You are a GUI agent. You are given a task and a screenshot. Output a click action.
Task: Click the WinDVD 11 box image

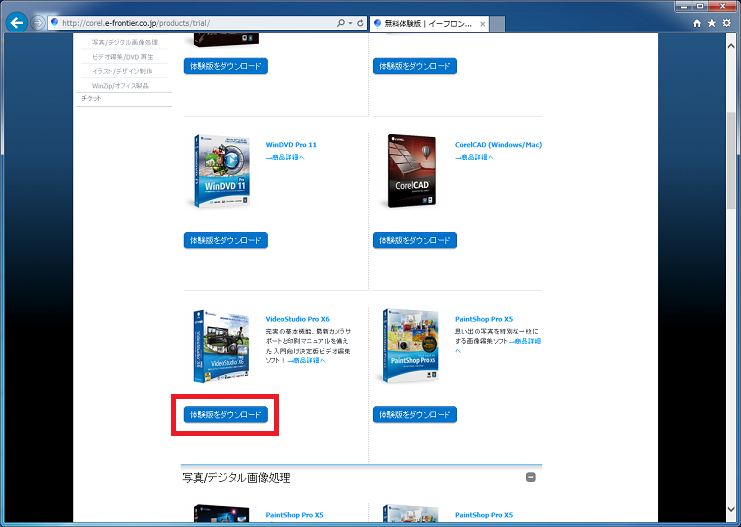pos(222,171)
